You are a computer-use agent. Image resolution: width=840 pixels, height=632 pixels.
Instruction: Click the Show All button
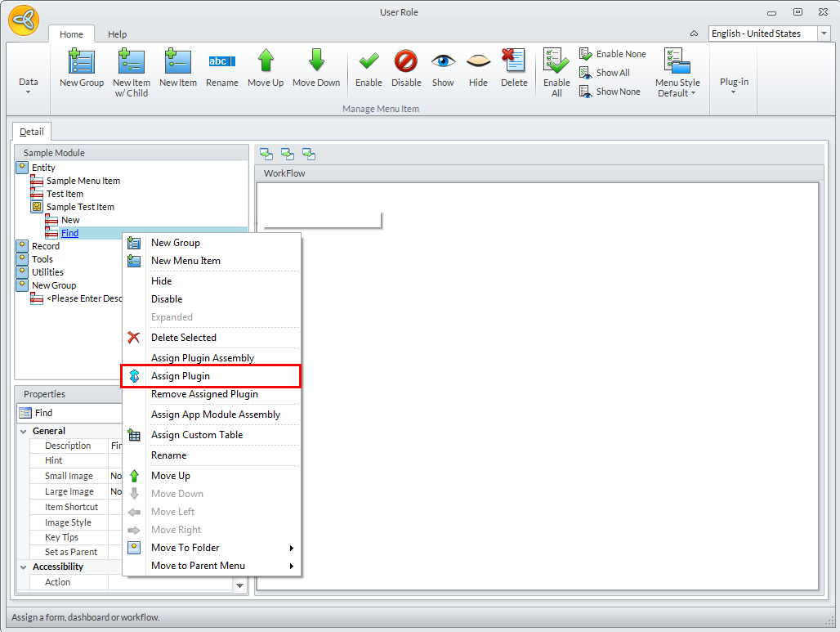pos(605,73)
